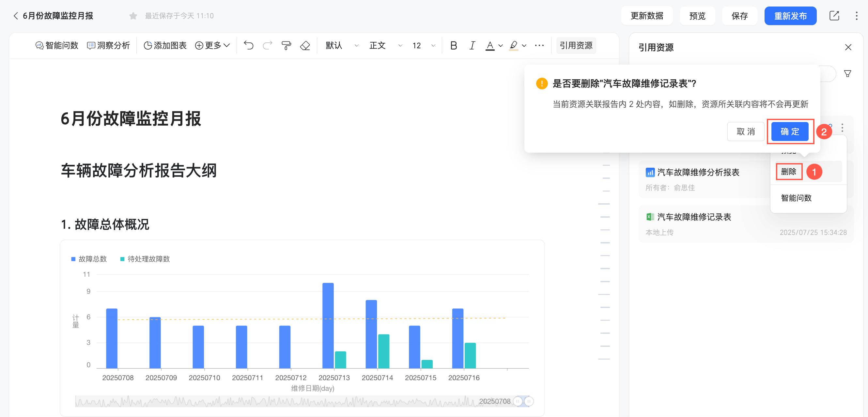Image resolution: width=868 pixels, height=417 pixels.
Task: Toggle the 故障总数 legend item
Action: 89,259
